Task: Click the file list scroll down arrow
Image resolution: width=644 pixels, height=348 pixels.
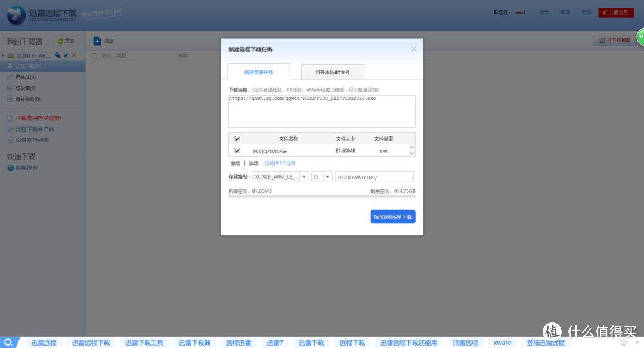Action: 411,154
